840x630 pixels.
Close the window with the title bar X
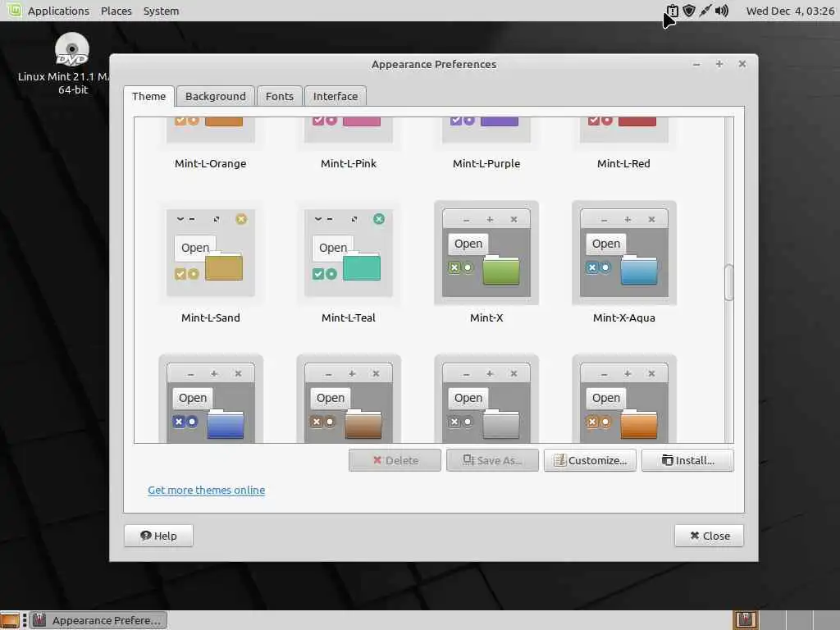tap(742, 64)
